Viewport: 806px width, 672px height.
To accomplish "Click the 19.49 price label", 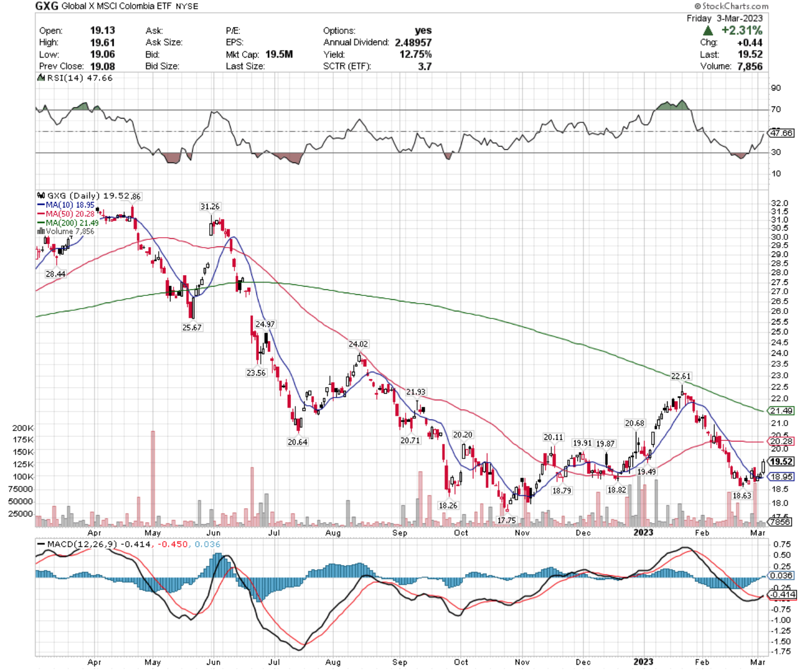I will (647, 472).
